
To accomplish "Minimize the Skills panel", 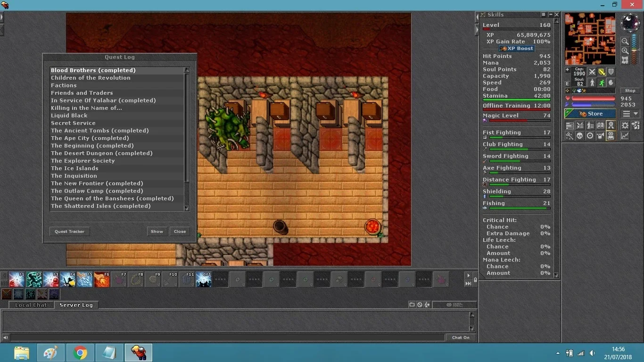I will pos(550,15).
